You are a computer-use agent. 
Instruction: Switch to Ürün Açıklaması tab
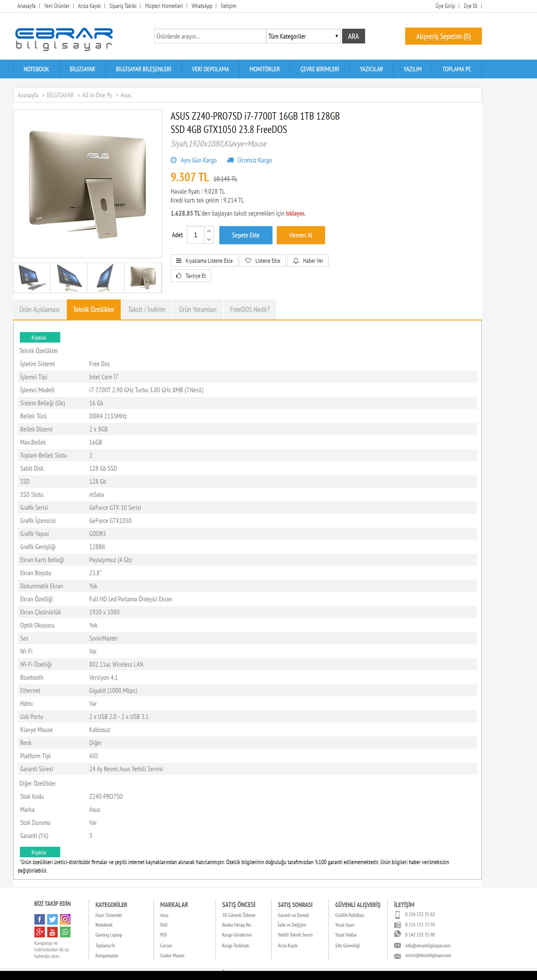(39, 309)
